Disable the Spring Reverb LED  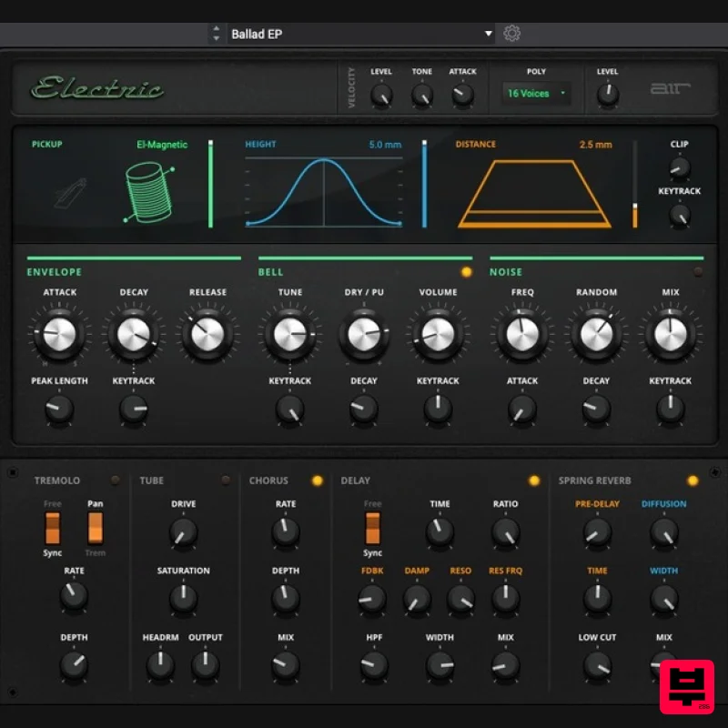click(693, 480)
